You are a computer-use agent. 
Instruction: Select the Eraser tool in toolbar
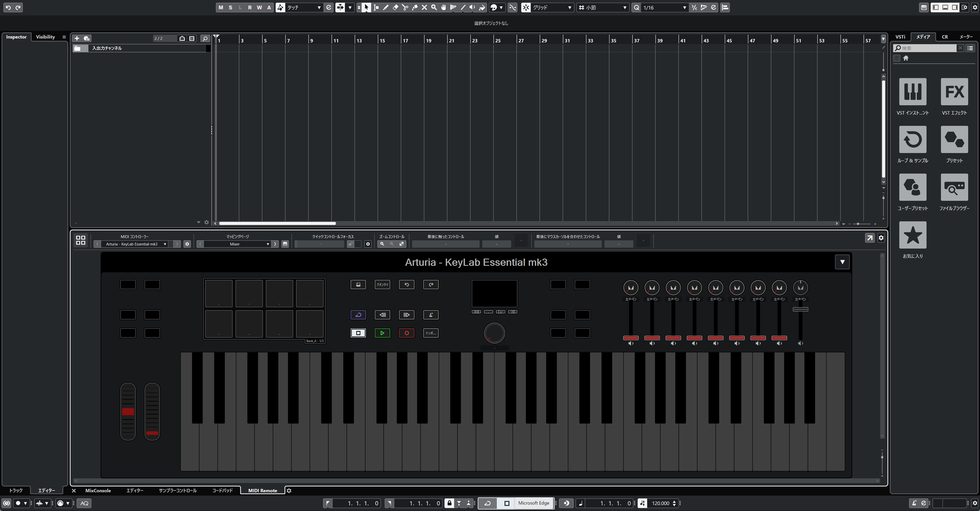click(395, 7)
